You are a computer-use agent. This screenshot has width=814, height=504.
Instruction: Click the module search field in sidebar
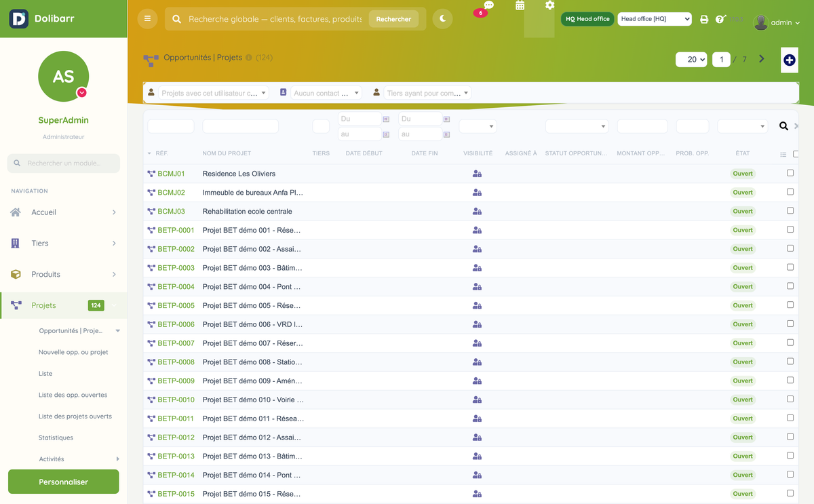point(63,163)
